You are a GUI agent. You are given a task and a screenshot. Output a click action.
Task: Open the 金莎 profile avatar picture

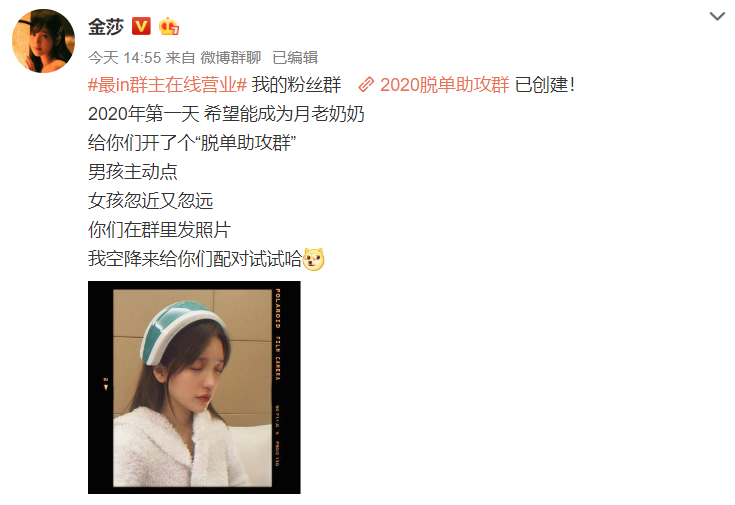click(44, 41)
